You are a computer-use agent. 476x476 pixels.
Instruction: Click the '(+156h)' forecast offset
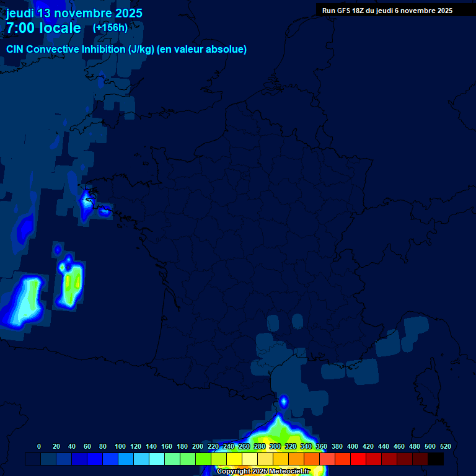[110, 28]
